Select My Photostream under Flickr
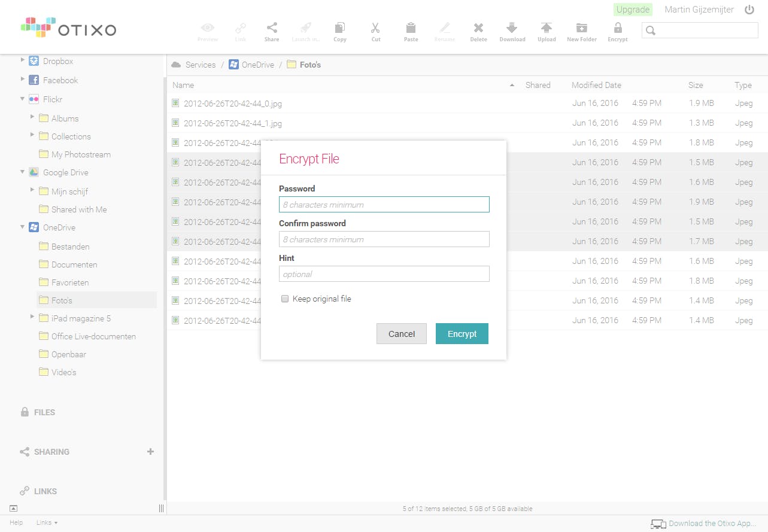The height and width of the screenshot is (532, 768). pyautogui.click(x=81, y=154)
